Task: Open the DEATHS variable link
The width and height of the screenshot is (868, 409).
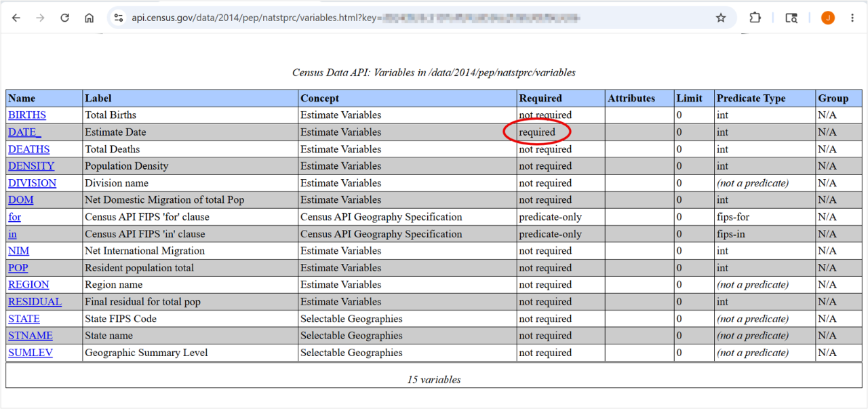Action: click(28, 149)
